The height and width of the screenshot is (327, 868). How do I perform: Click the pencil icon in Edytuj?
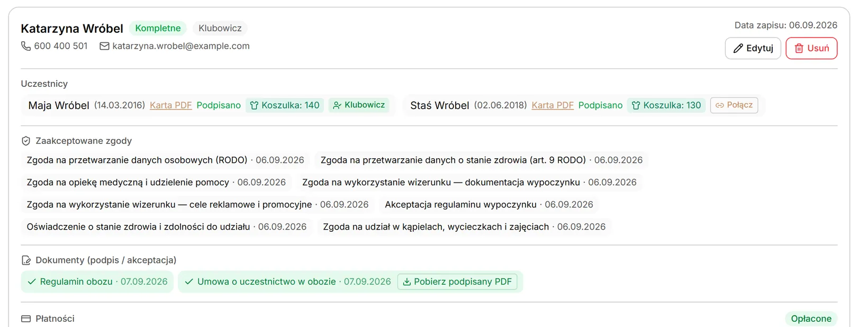(x=738, y=48)
